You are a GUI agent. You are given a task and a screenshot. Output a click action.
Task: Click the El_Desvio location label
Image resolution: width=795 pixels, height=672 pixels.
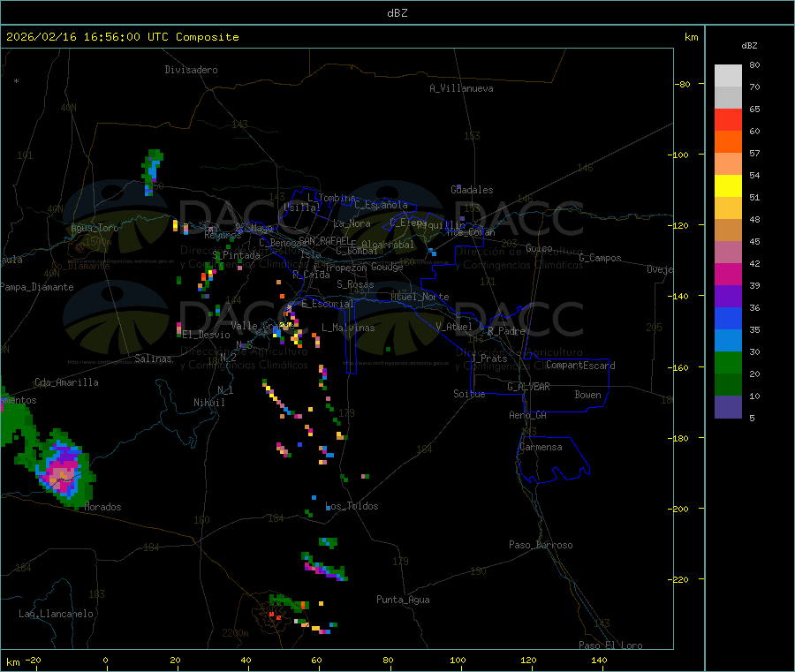206,335
